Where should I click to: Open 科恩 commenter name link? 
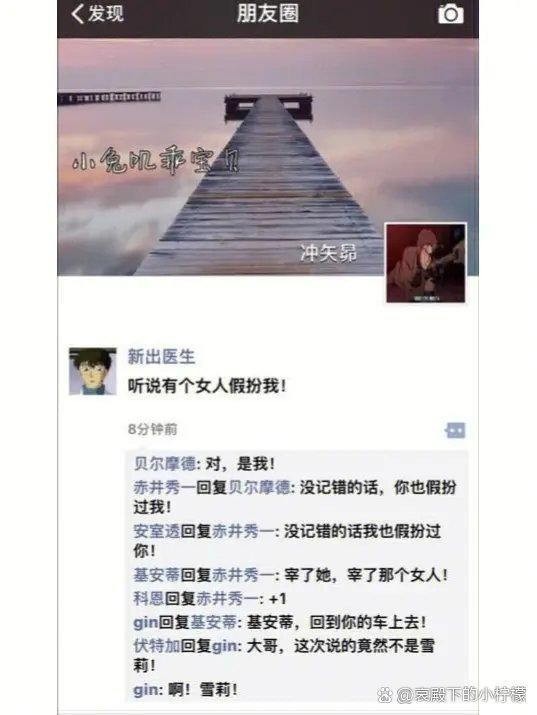149,598
